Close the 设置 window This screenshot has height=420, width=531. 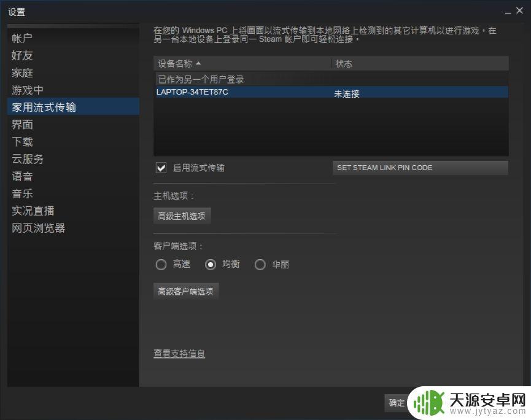[x=519, y=10]
